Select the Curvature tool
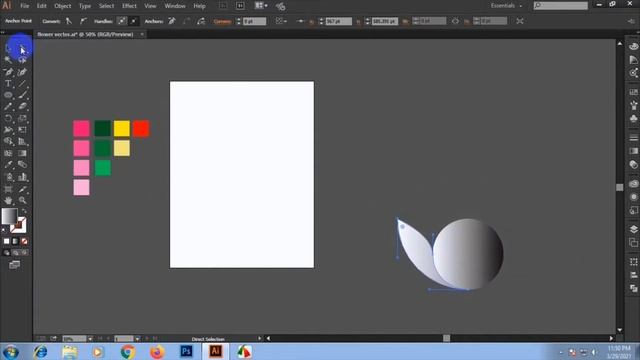Viewport: 640px width, 360px height. click(22, 72)
